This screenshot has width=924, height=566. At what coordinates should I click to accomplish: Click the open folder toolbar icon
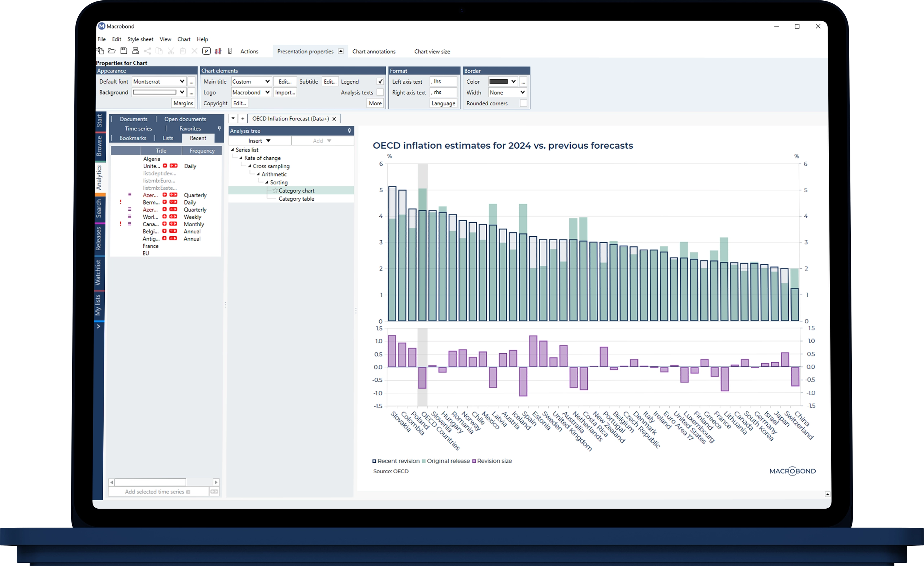(112, 51)
